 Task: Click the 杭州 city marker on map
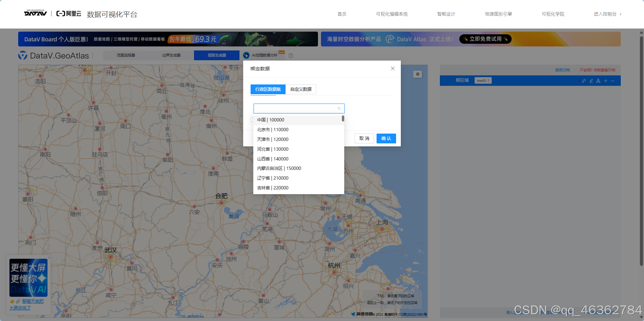click(334, 272)
